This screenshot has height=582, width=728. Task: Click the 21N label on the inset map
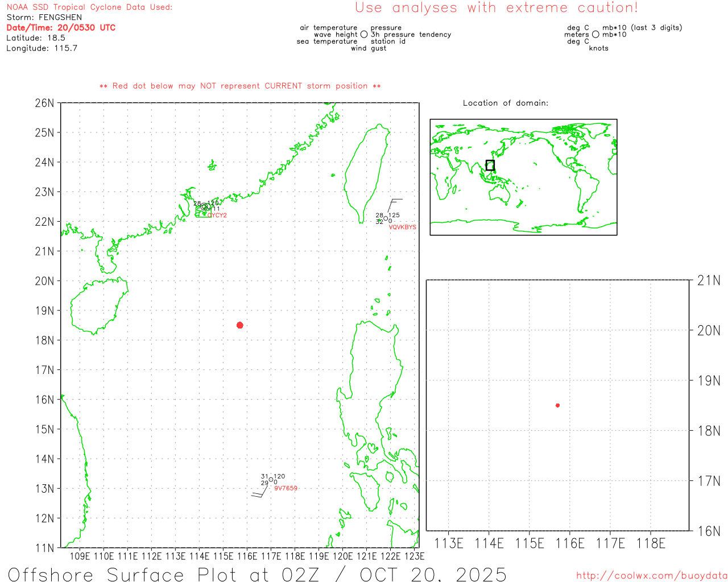(708, 280)
